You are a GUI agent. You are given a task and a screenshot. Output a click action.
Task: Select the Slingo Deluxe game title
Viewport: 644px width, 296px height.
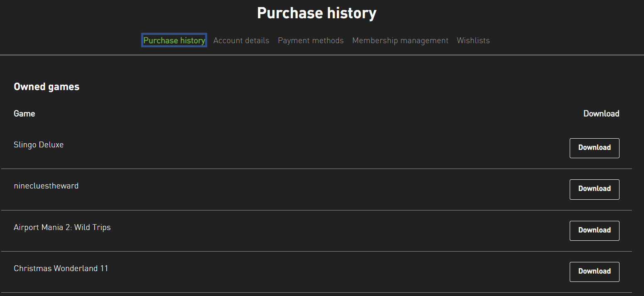click(39, 145)
